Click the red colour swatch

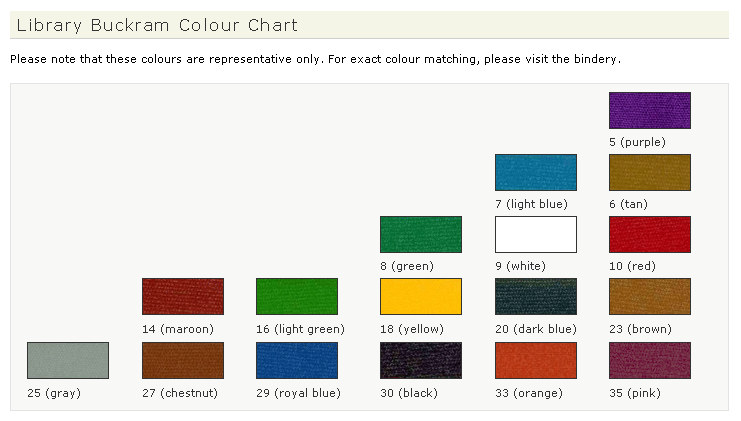coord(649,235)
